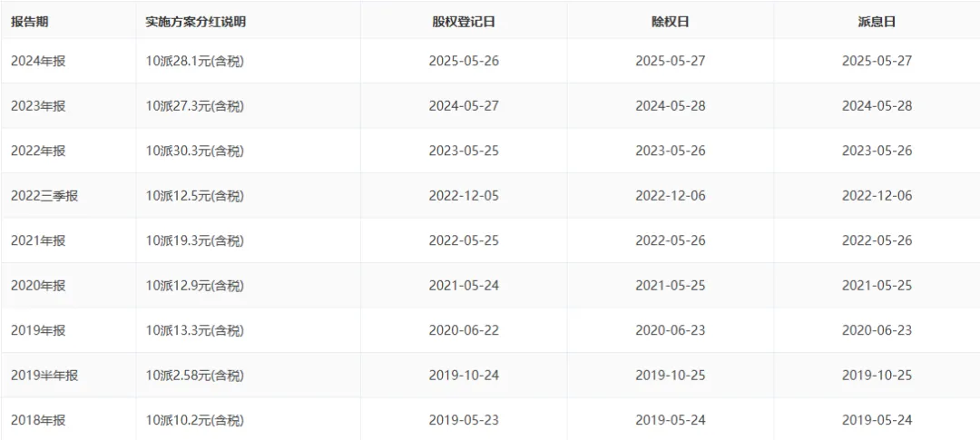Click the 2019半年报 row label
The image size is (980, 440).
click(44, 375)
